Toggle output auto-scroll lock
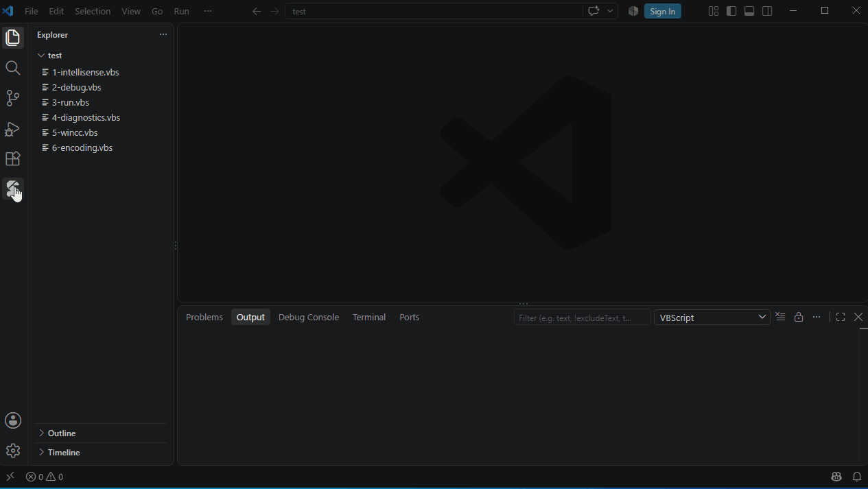The image size is (868, 489). tap(799, 317)
